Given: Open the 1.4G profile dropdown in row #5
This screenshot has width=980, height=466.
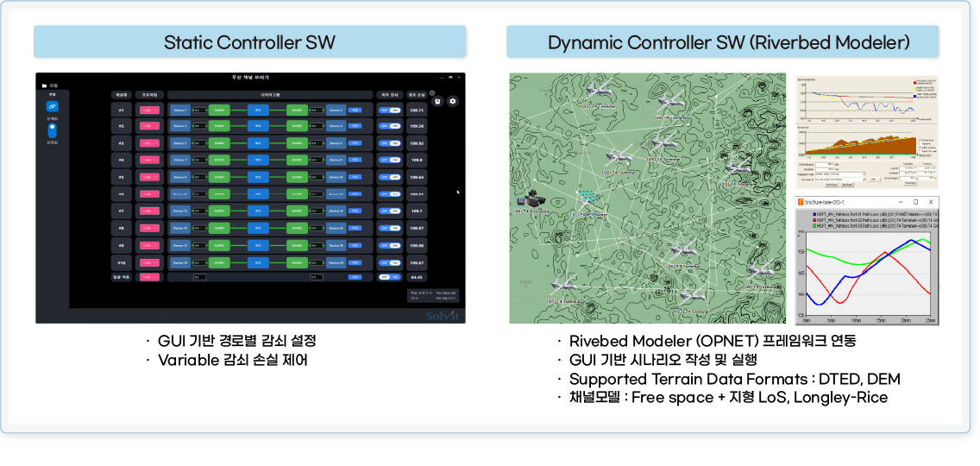Looking at the screenshot, I should tap(149, 178).
